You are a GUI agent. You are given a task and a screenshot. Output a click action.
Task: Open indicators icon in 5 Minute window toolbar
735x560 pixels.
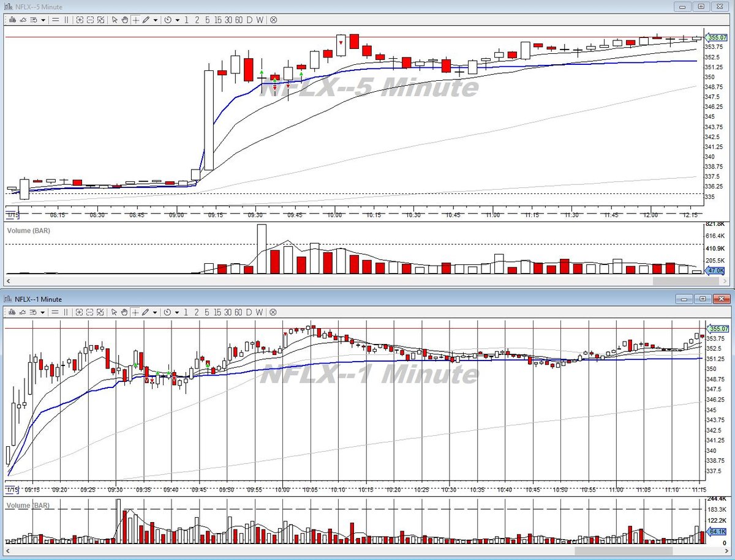[x=23, y=20]
